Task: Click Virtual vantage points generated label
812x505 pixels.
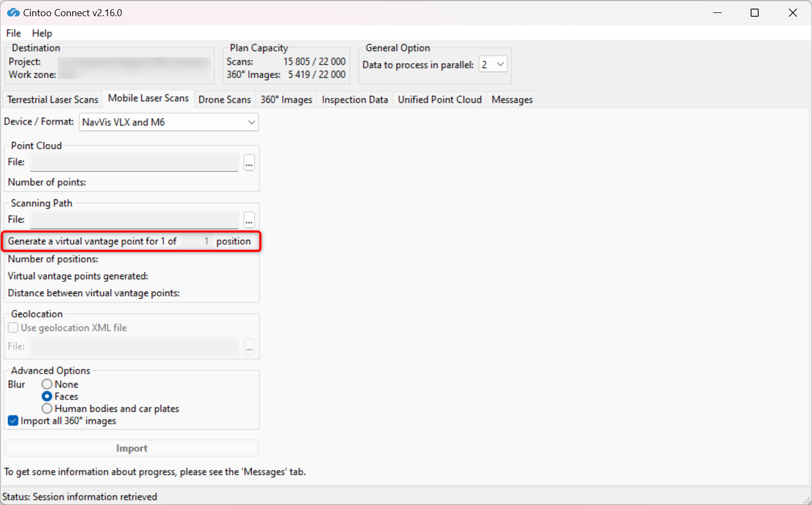Action: tap(78, 276)
